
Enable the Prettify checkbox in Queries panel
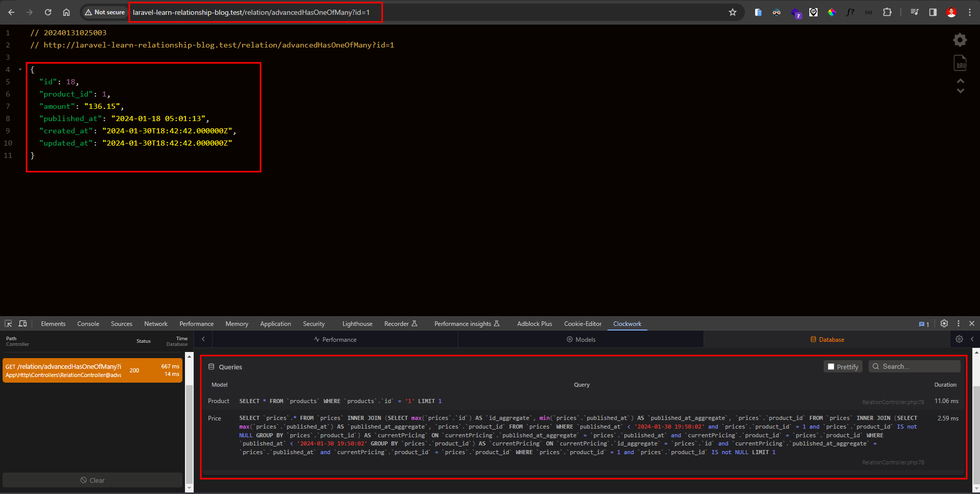(832, 366)
